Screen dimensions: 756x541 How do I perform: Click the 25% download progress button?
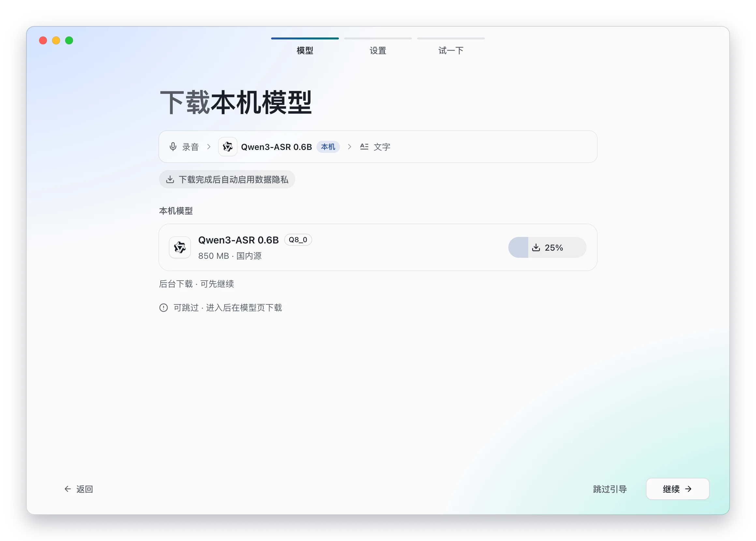click(x=547, y=247)
